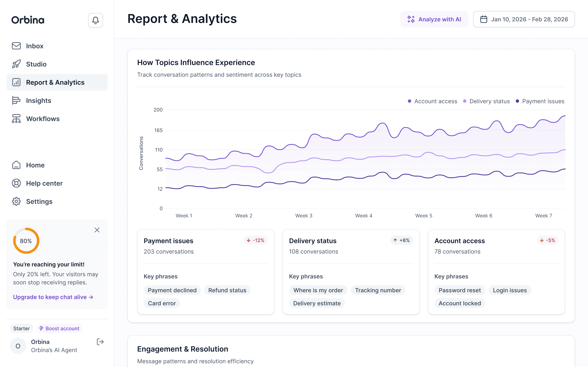Open the Jan 10 - Feb 28 date range picker
The width and height of the screenshot is (588, 367).
click(x=524, y=19)
